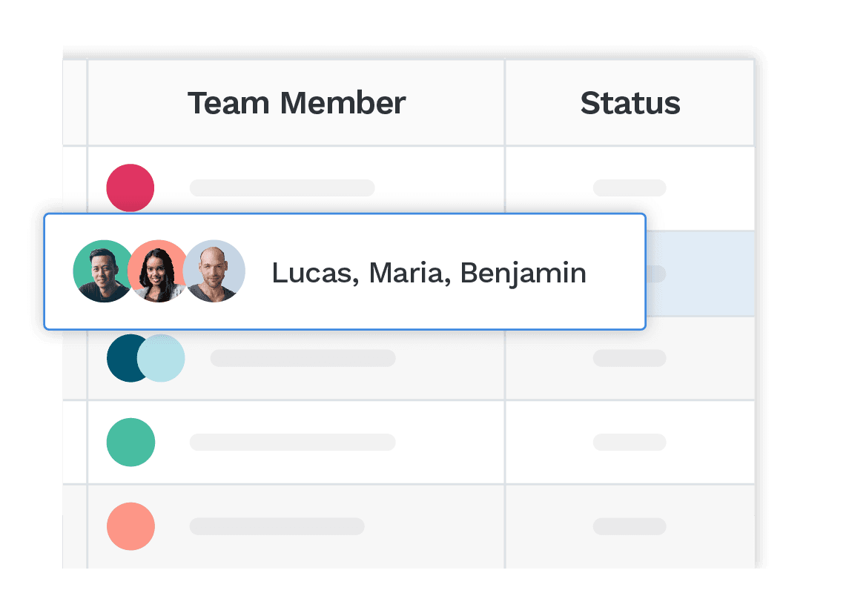Click the red avatar circle in first row

[x=131, y=188]
